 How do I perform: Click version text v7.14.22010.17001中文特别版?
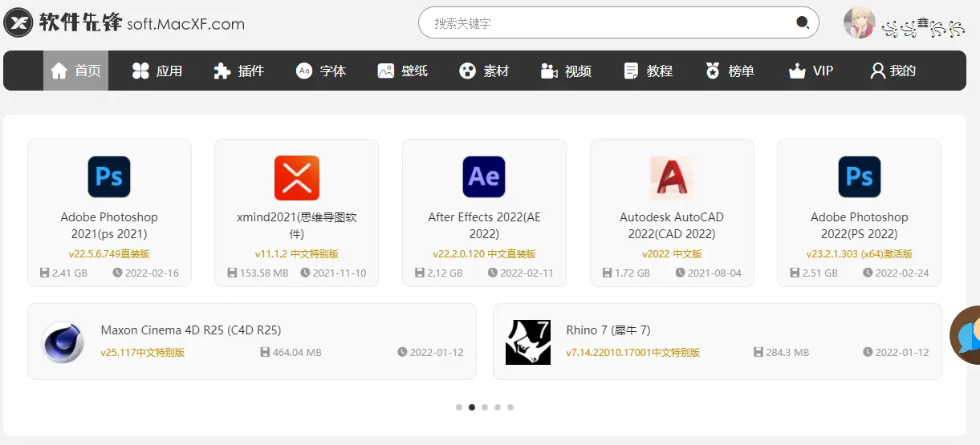[633, 353]
